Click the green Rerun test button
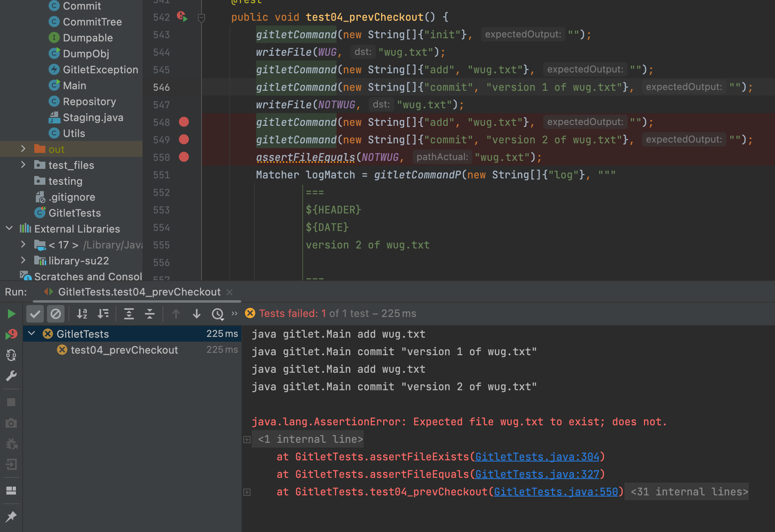This screenshot has width=775, height=532. [11, 314]
